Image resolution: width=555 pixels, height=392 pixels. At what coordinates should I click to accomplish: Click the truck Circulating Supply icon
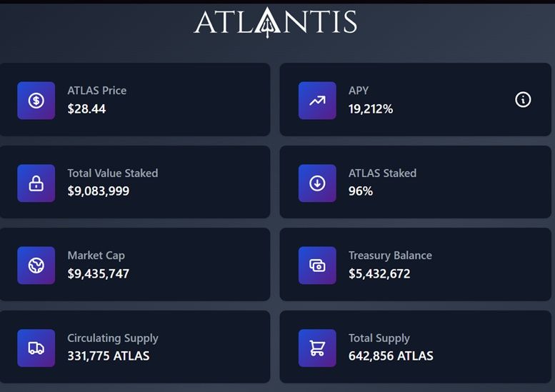click(36, 348)
